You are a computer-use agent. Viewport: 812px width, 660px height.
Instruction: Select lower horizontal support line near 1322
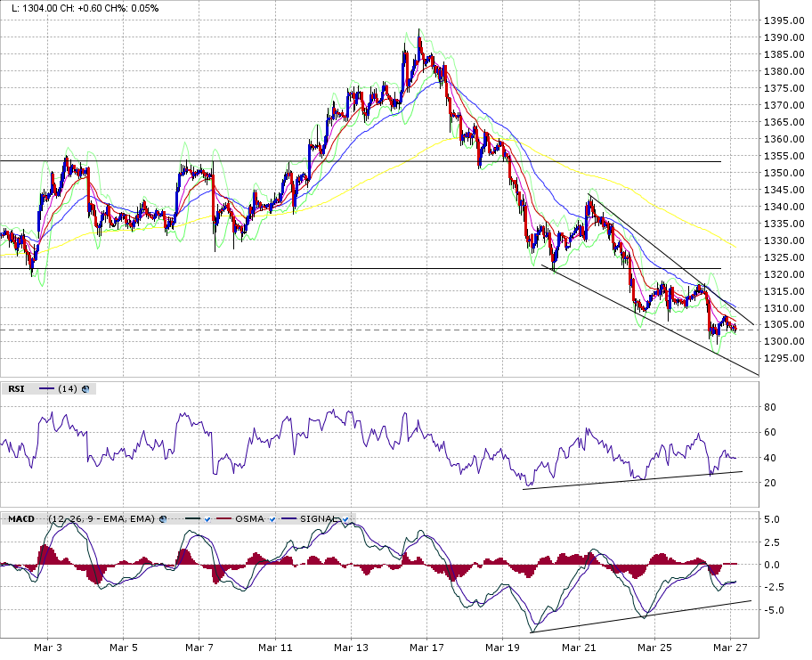[x=361, y=269]
